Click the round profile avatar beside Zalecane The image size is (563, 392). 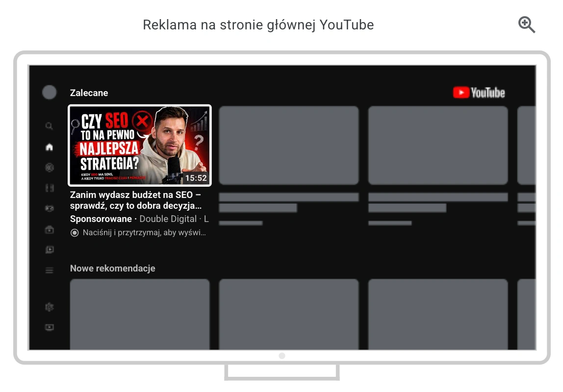[49, 92]
